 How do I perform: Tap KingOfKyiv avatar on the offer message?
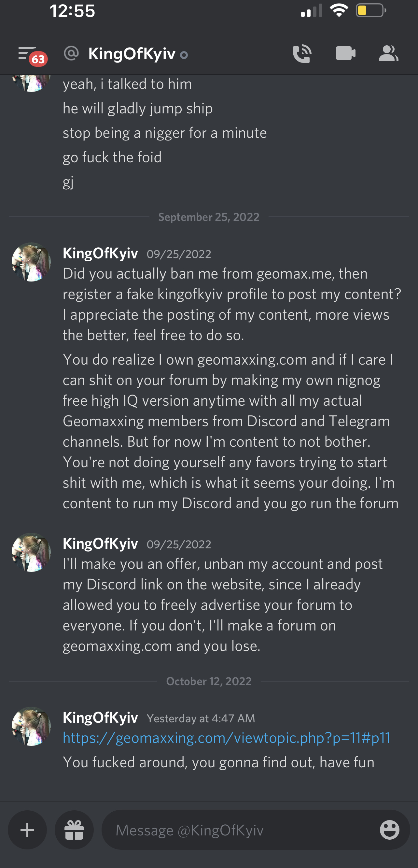tap(31, 552)
